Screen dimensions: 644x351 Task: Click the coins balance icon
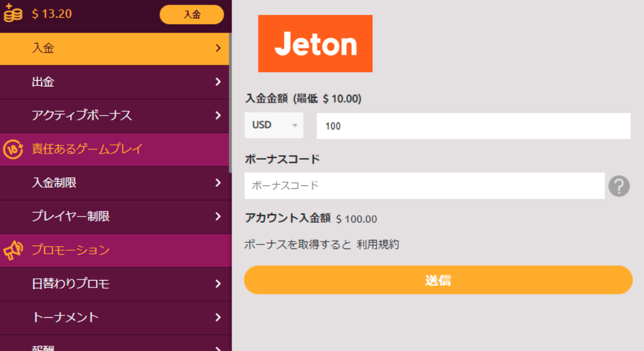coord(13,13)
